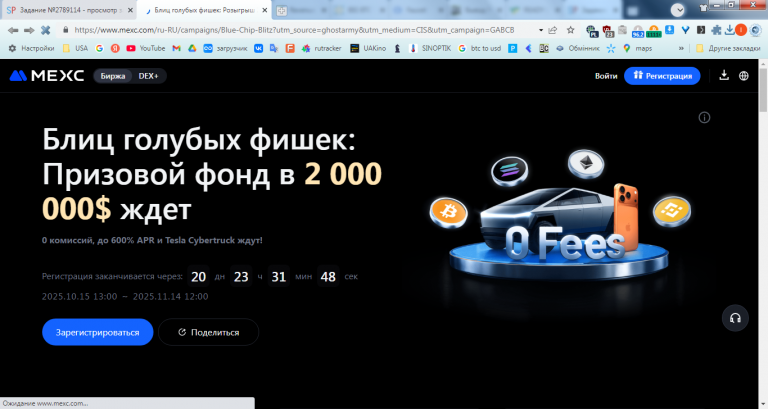Open the blue P bookmark icon
768x409 pixels.
[512, 48]
